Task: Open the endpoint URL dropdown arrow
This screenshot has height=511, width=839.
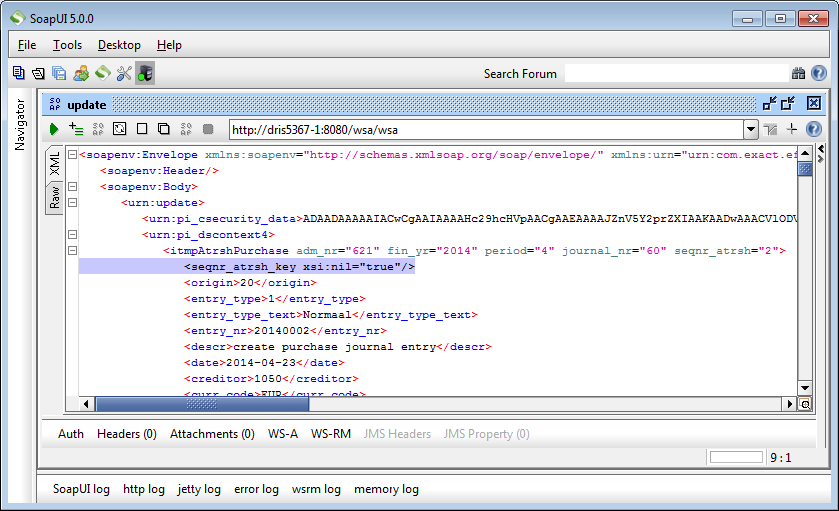Action: click(751, 129)
